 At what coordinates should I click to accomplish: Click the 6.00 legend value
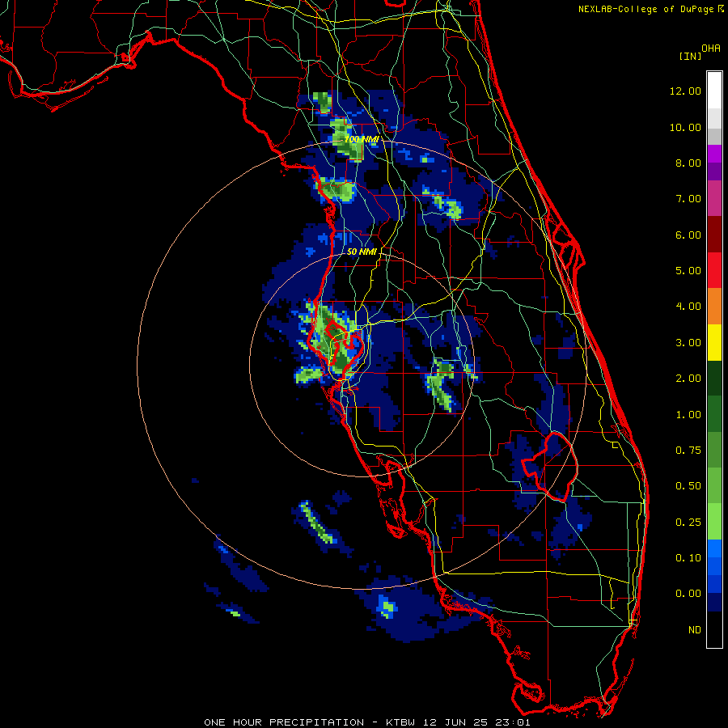pos(688,235)
